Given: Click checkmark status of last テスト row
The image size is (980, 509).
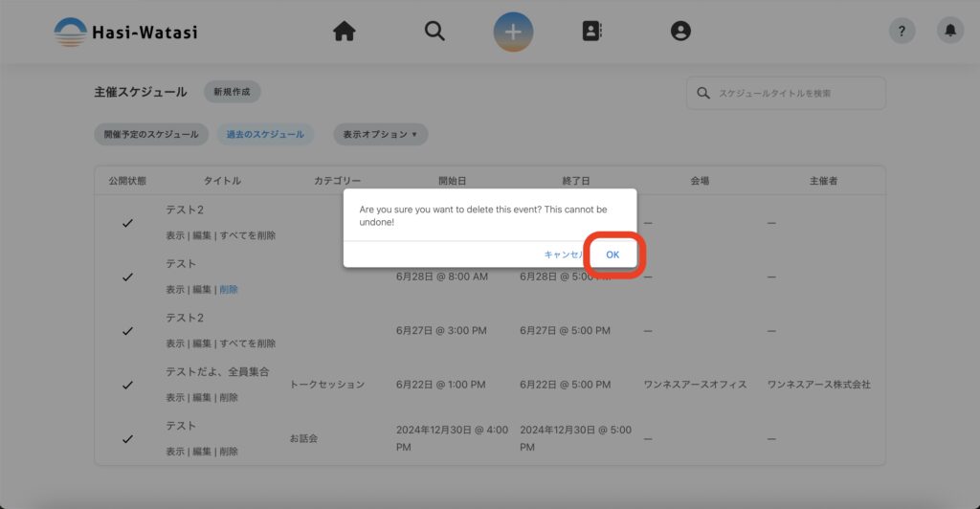Looking at the screenshot, I should click(x=127, y=439).
